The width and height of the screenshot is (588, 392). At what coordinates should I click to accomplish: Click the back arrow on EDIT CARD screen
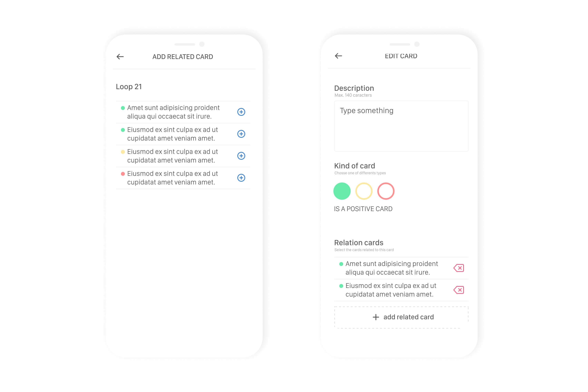click(x=339, y=56)
